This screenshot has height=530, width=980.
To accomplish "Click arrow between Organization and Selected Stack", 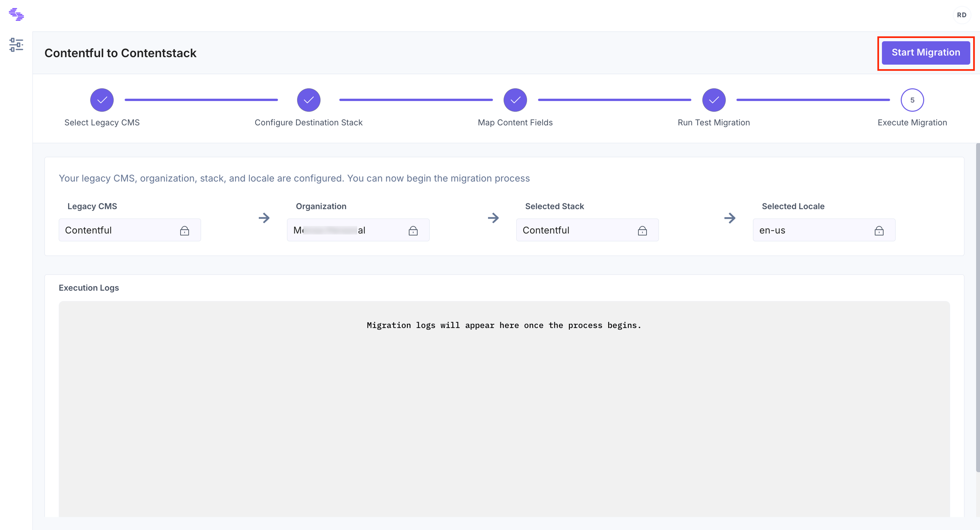I will coord(493,218).
